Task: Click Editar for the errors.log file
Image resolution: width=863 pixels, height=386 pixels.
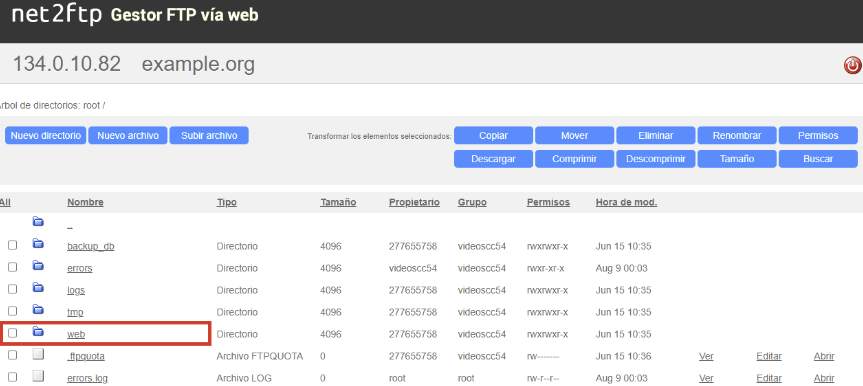Action: [x=769, y=378]
